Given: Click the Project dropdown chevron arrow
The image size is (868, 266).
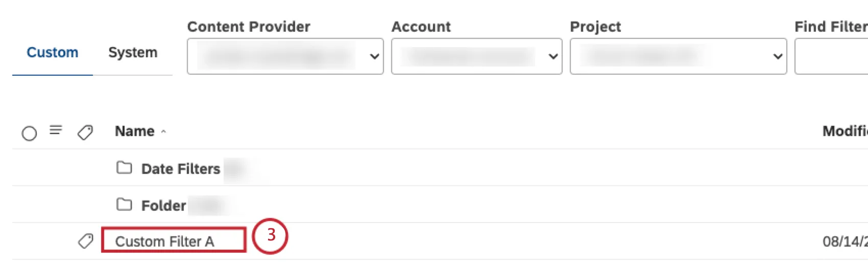Looking at the screenshot, I should pos(778,56).
